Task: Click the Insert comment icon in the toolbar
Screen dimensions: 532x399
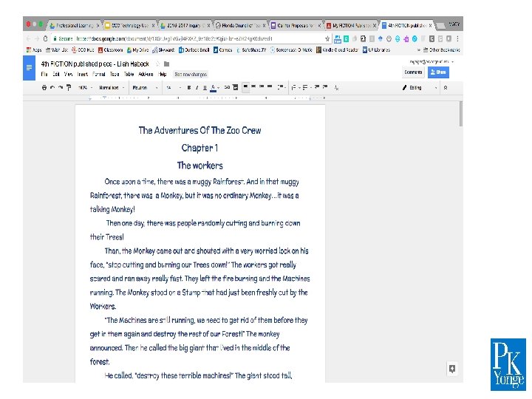Action: (235, 87)
